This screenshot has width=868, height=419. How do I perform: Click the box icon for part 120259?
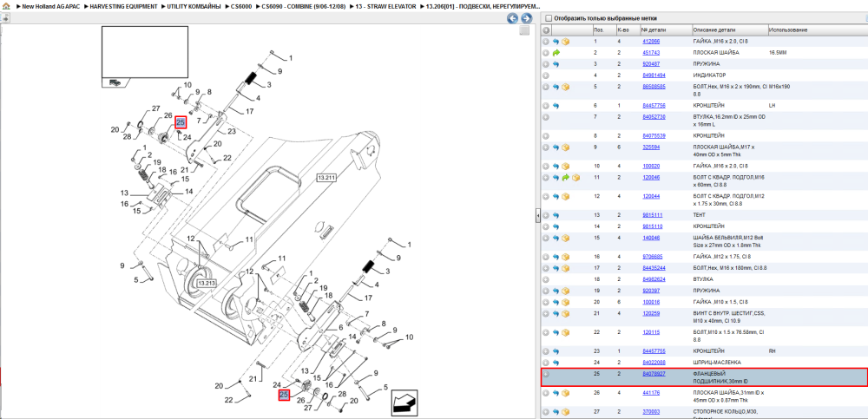566,313
